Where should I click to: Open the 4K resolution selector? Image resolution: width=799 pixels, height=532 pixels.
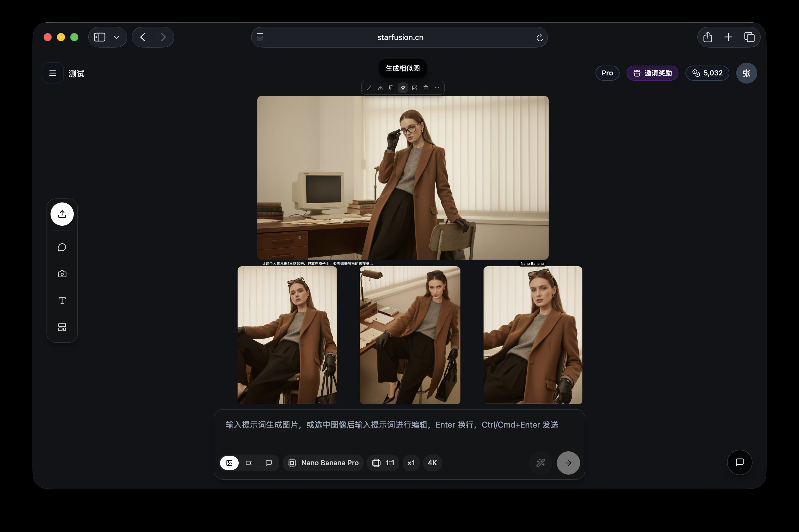(x=432, y=463)
